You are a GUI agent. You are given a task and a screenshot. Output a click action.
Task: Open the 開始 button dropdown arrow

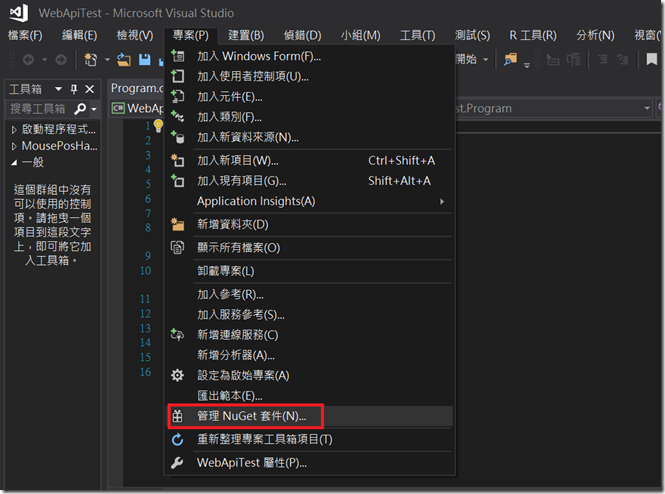point(486,59)
